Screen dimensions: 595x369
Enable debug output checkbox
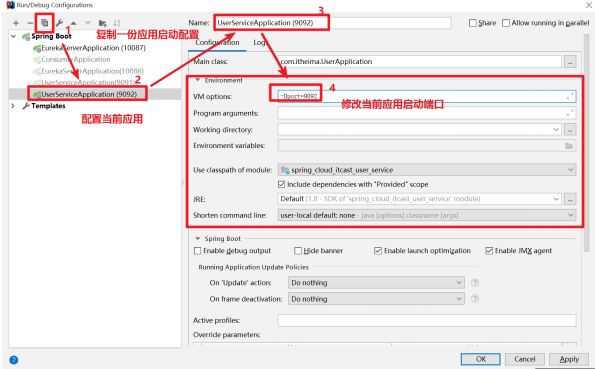(197, 251)
